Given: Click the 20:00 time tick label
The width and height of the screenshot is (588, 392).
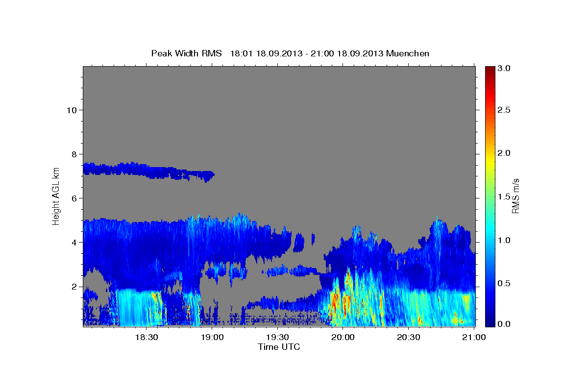Looking at the screenshot, I should pos(343,337).
